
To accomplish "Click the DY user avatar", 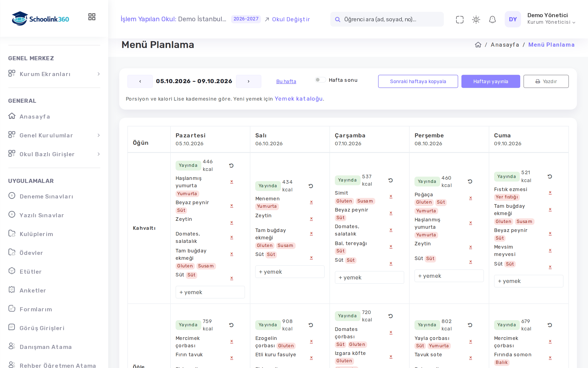I will pos(513,19).
